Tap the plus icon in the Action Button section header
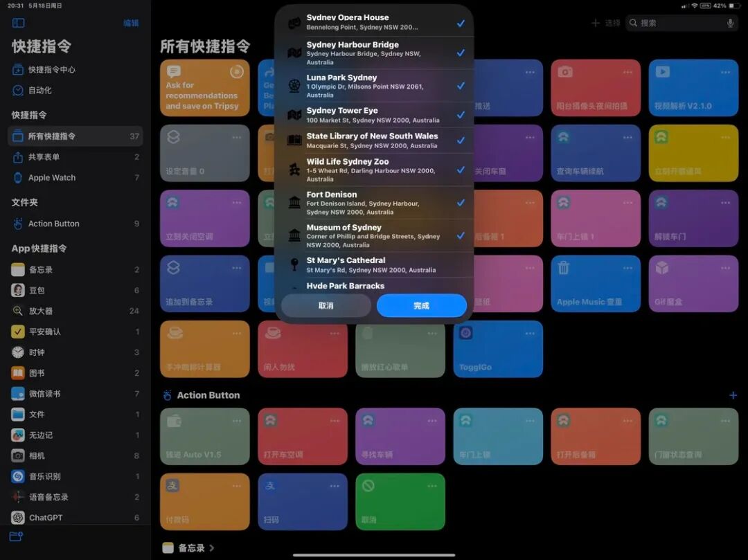 tap(733, 395)
